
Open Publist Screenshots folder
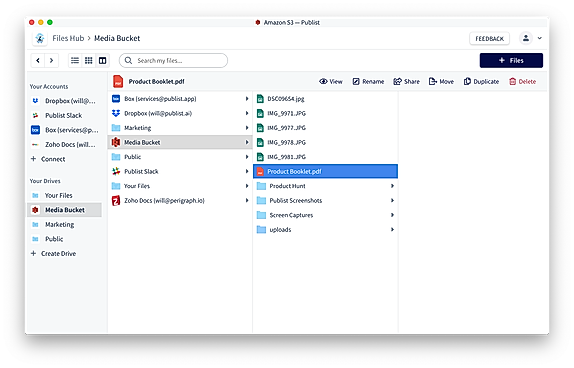coord(325,200)
